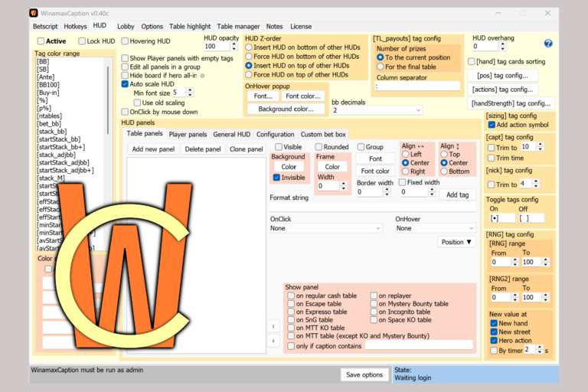Move panel up with green up arrow
Image resolution: width=588 pixels, height=392 pixels.
[273, 326]
